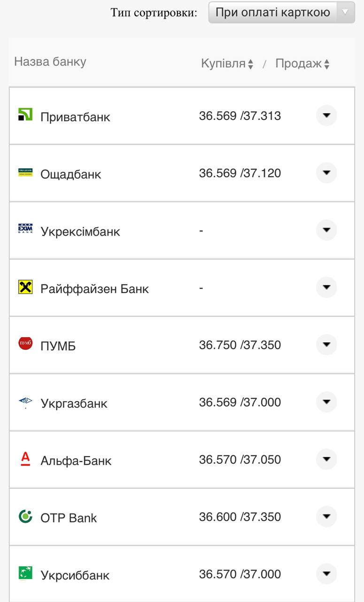Sort by Продаж column
Image resolution: width=364 pixels, height=602 pixels.
[x=302, y=63]
